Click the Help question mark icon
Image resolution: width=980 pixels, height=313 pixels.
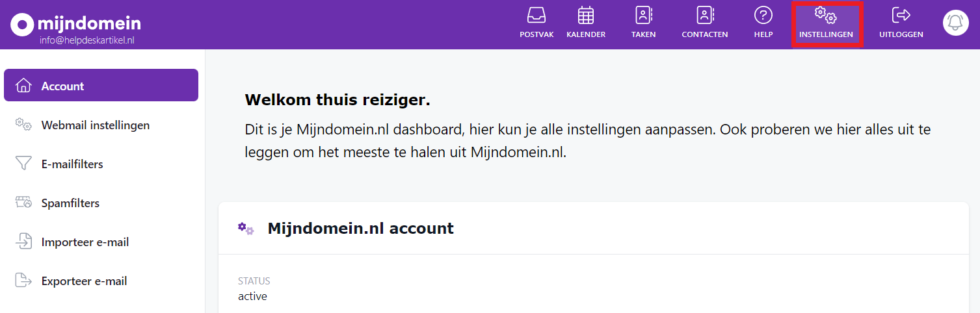click(763, 16)
